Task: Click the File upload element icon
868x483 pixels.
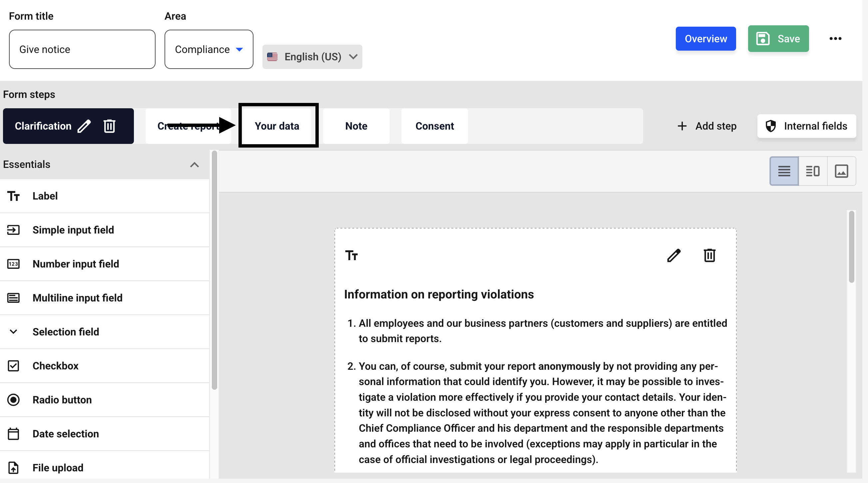Action: tap(13, 467)
